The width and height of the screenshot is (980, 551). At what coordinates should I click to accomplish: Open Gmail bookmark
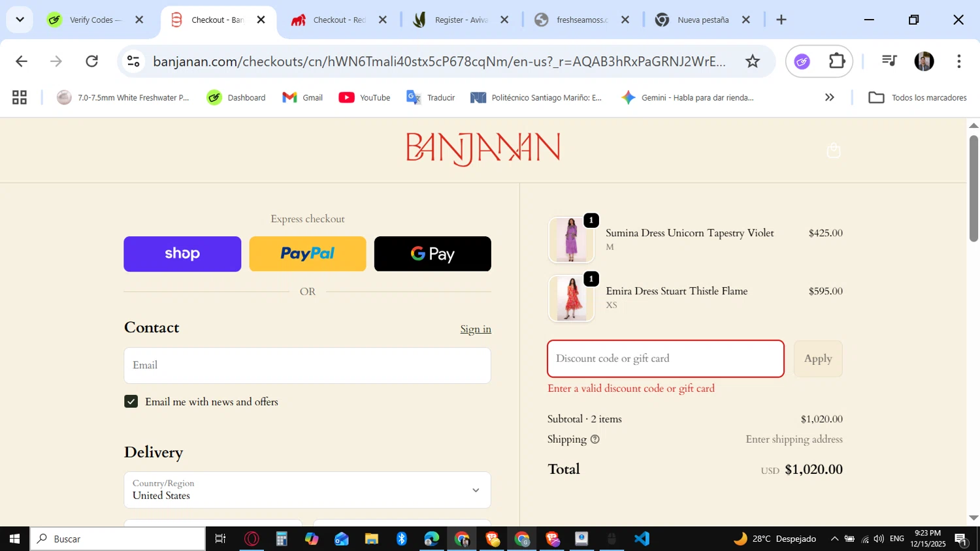point(302,97)
